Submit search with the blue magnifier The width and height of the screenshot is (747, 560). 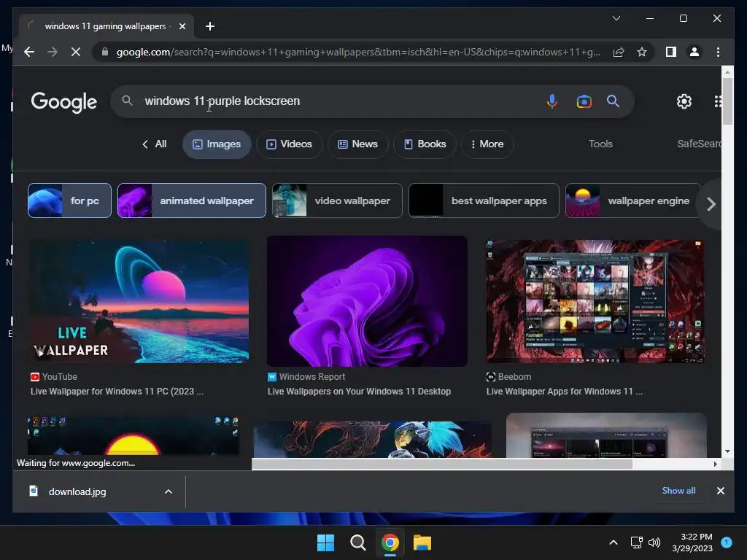point(613,101)
